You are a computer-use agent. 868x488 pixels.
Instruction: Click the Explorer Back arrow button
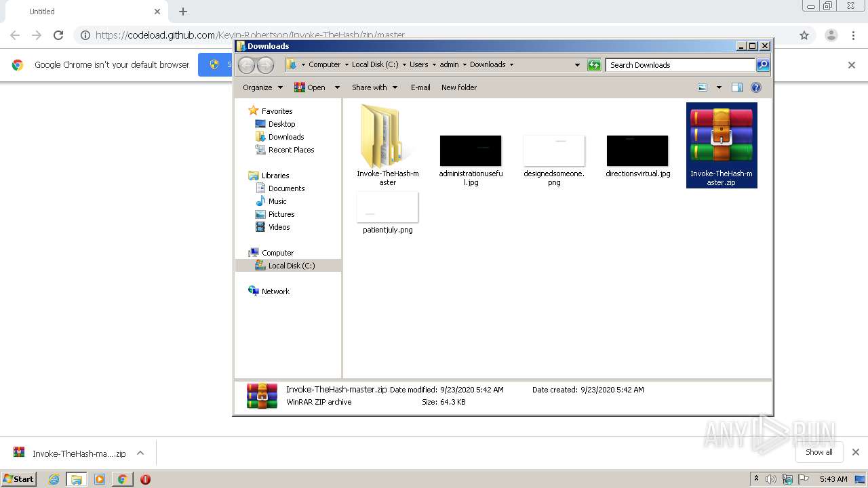247,65
